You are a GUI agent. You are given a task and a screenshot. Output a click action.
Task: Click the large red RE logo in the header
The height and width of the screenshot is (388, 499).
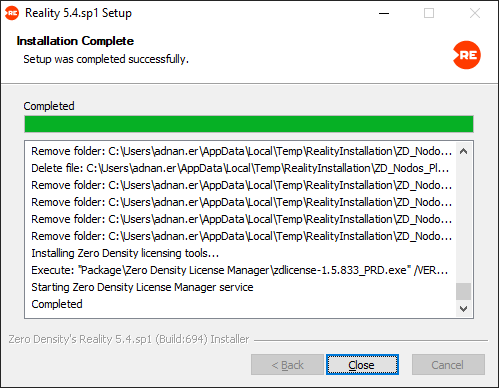click(467, 55)
